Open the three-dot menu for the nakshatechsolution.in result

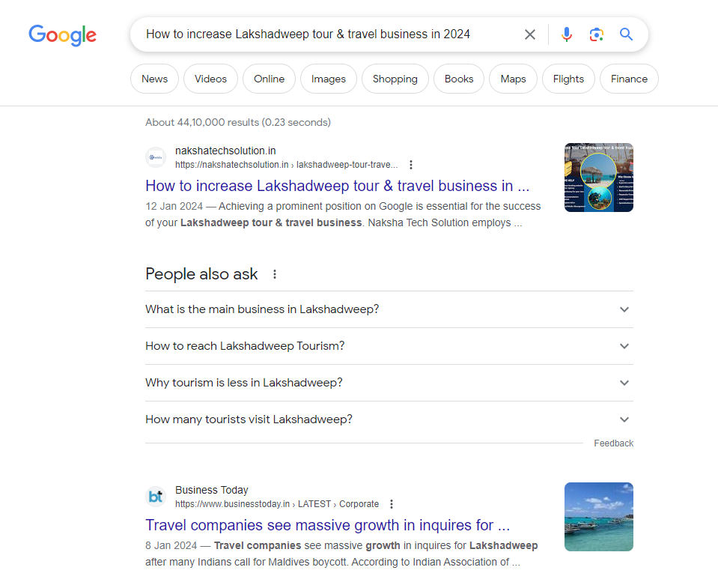[411, 165]
